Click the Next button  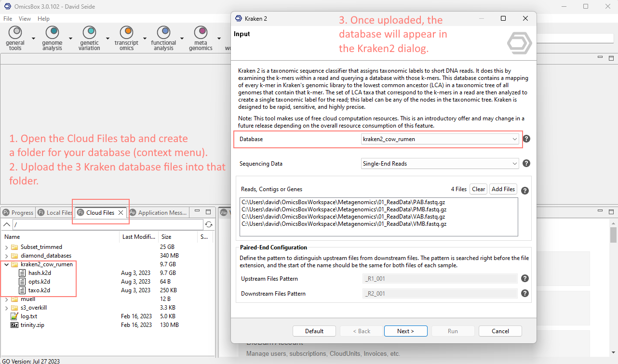[x=405, y=331]
